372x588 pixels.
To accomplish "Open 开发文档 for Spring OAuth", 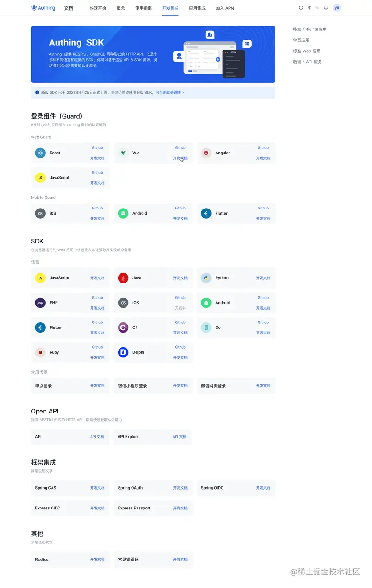I will tap(180, 488).
